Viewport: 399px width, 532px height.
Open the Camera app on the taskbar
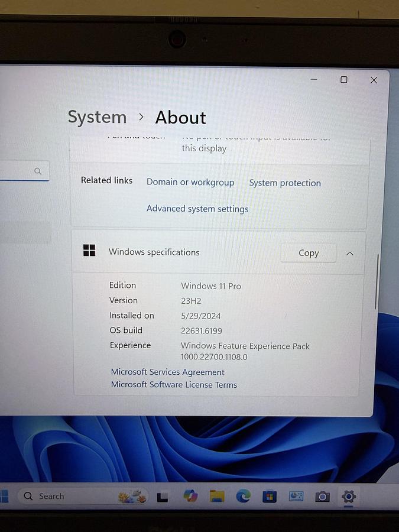point(322,497)
